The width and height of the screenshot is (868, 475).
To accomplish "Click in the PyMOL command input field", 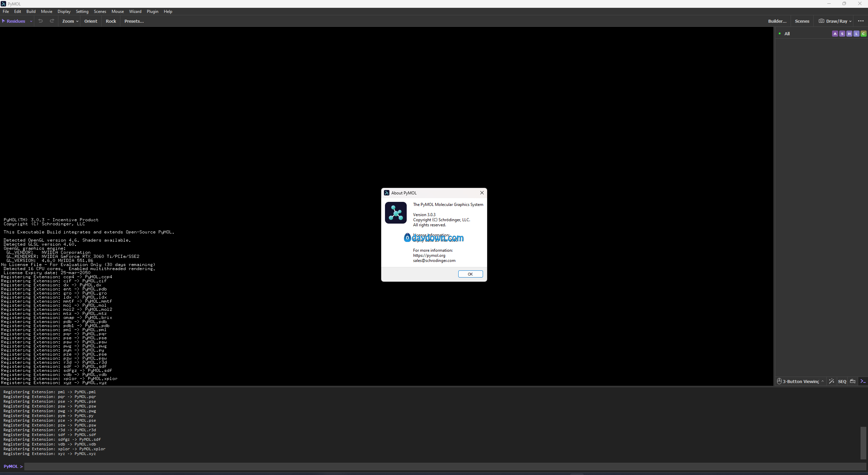I will point(445,467).
